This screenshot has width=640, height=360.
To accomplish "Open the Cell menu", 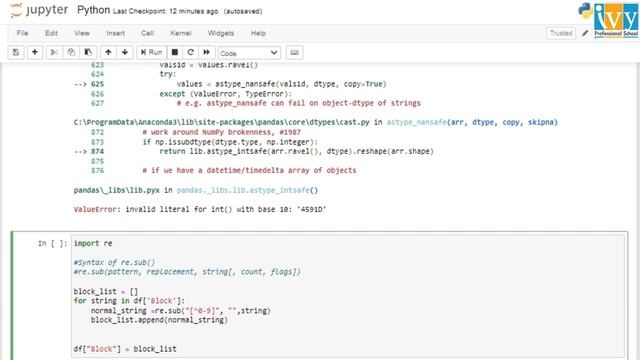I will pos(147,33).
